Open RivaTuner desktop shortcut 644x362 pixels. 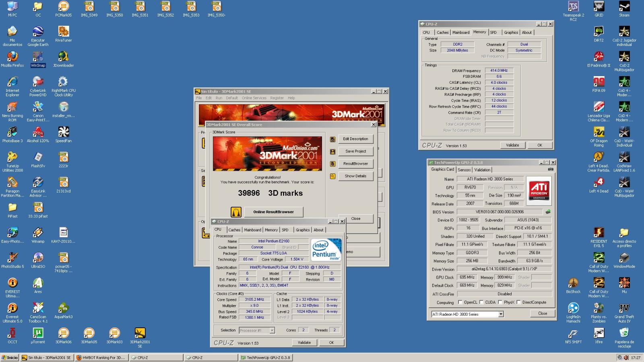(x=64, y=34)
